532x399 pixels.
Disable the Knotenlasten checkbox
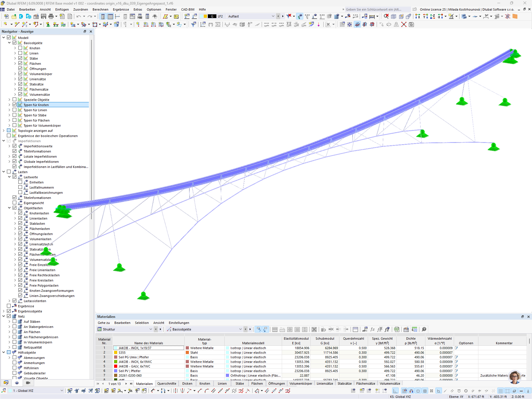coord(20,213)
